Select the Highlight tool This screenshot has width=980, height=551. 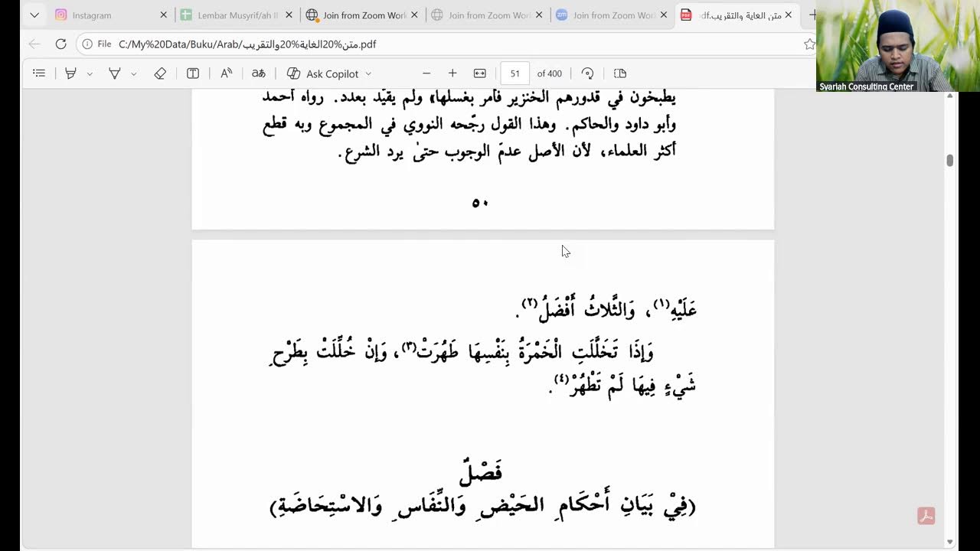70,73
